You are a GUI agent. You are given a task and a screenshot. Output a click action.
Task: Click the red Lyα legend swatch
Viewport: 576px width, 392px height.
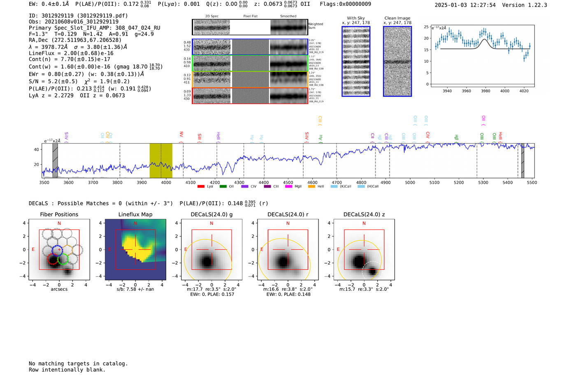201,187
